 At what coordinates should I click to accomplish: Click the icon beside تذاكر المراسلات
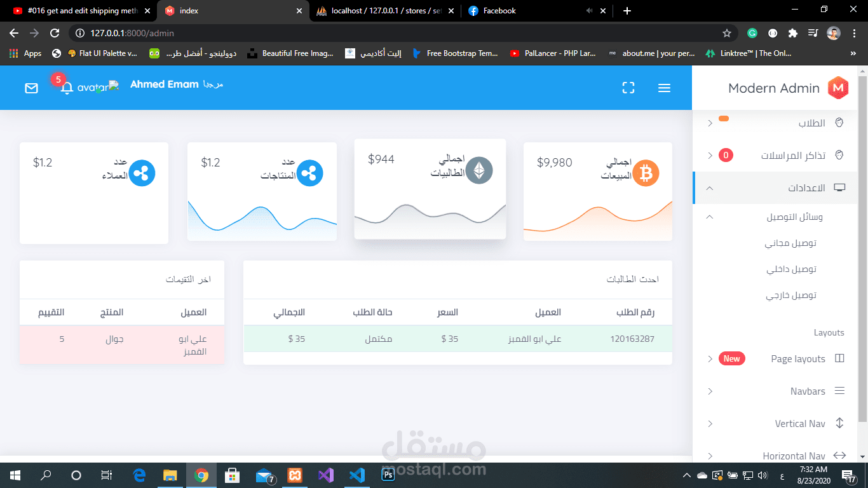pyautogui.click(x=839, y=155)
